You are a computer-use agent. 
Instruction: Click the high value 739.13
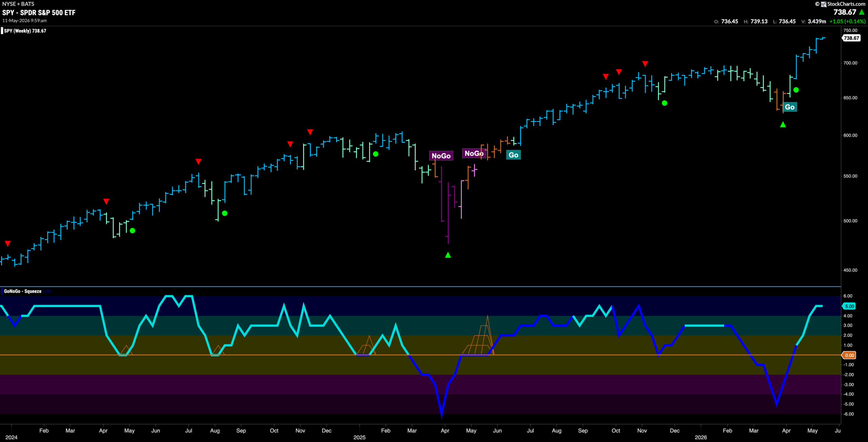tap(759, 21)
